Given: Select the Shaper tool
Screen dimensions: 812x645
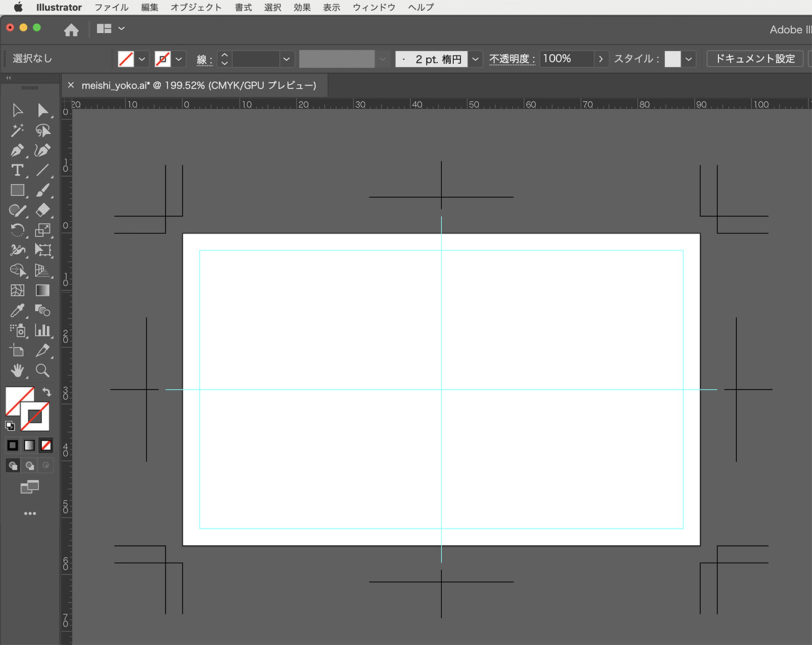Looking at the screenshot, I should tap(17, 210).
